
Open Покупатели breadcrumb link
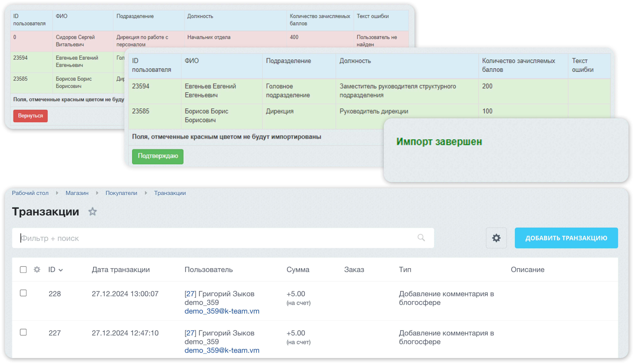pos(121,193)
